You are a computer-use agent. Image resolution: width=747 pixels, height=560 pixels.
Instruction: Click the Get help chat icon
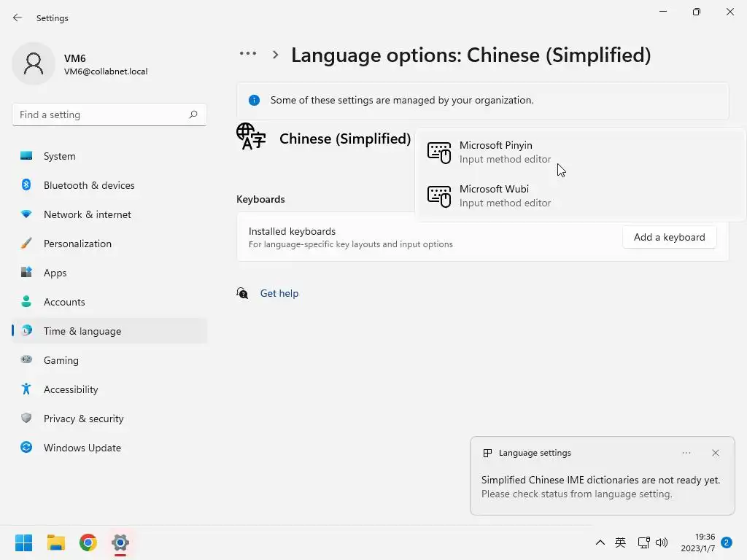click(x=242, y=293)
